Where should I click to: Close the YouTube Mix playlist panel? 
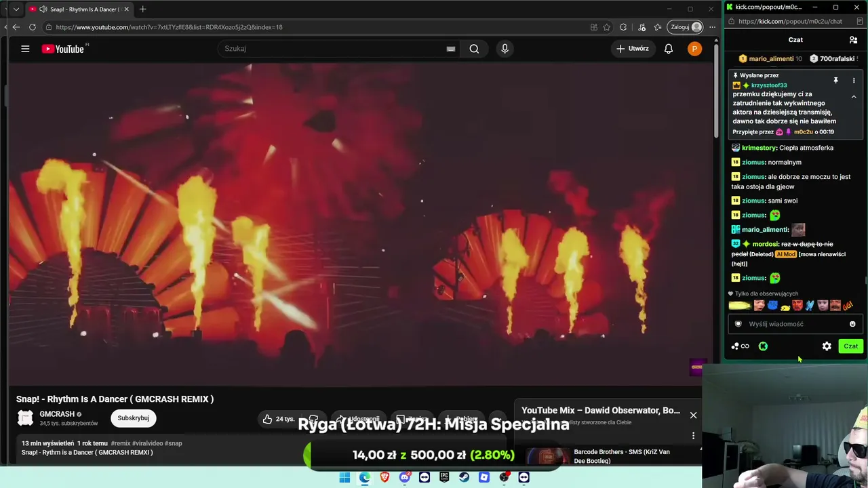[693, 415]
